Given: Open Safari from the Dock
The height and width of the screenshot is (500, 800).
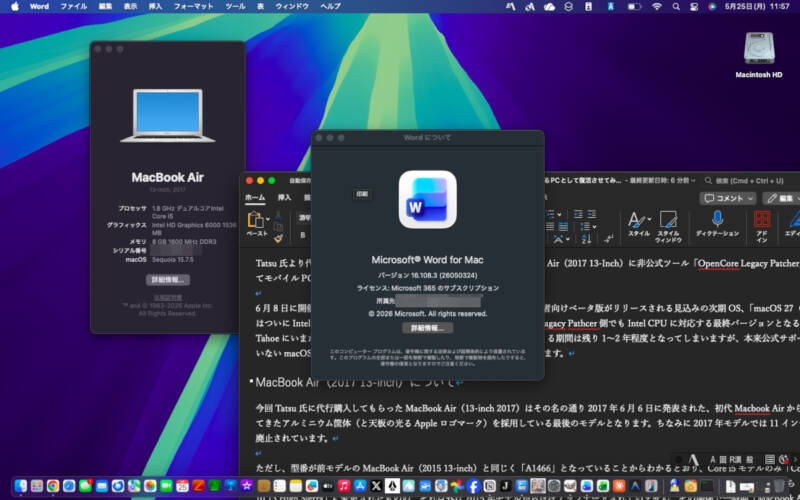Looking at the screenshot, I should pyautogui.click(x=69, y=486).
